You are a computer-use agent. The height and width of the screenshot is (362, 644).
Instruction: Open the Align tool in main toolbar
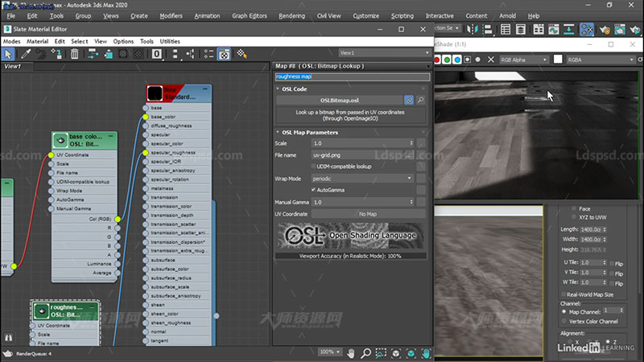click(488, 30)
